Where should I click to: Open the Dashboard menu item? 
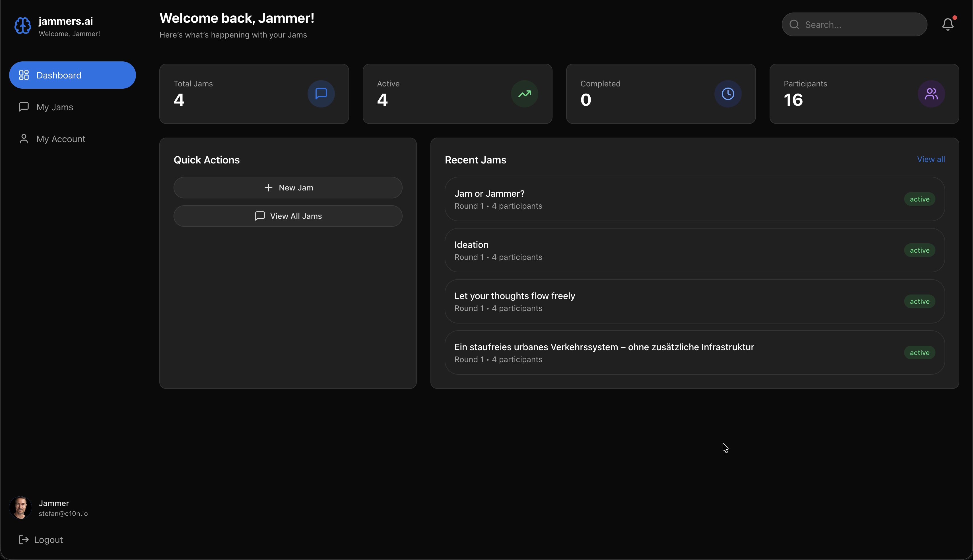pos(72,75)
